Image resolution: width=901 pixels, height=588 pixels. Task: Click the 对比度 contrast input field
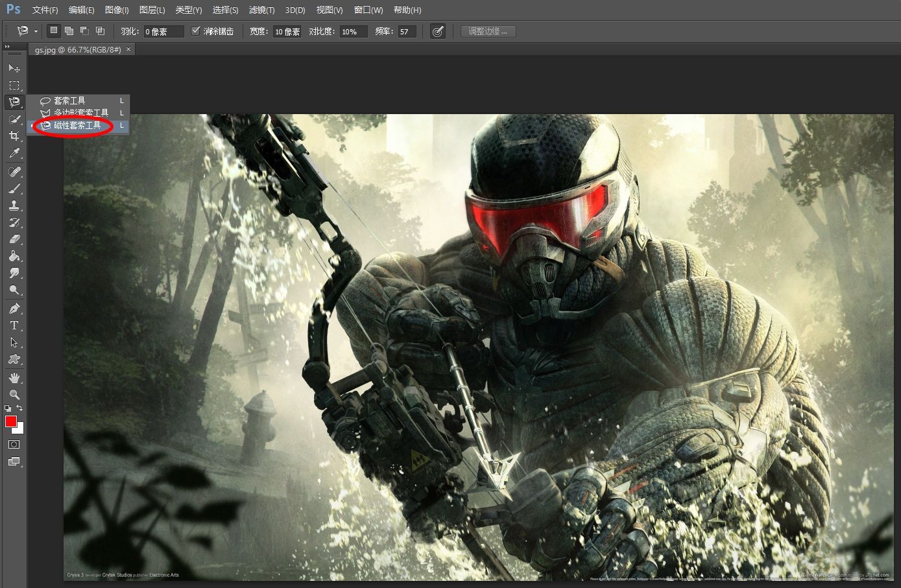[354, 31]
